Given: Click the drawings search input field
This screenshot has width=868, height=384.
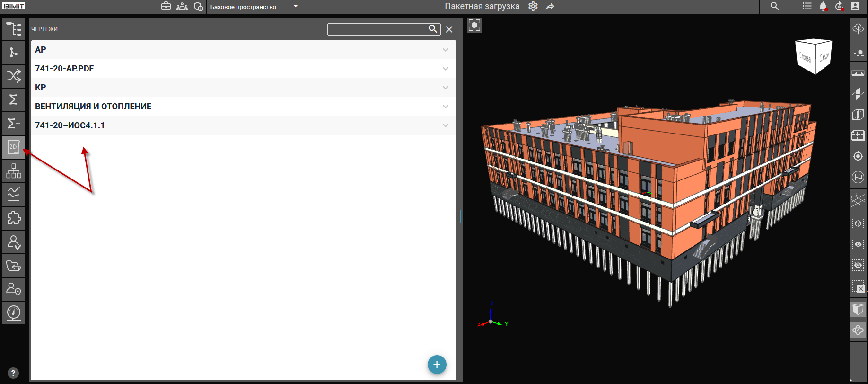Looking at the screenshot, I should coord(377,29).
